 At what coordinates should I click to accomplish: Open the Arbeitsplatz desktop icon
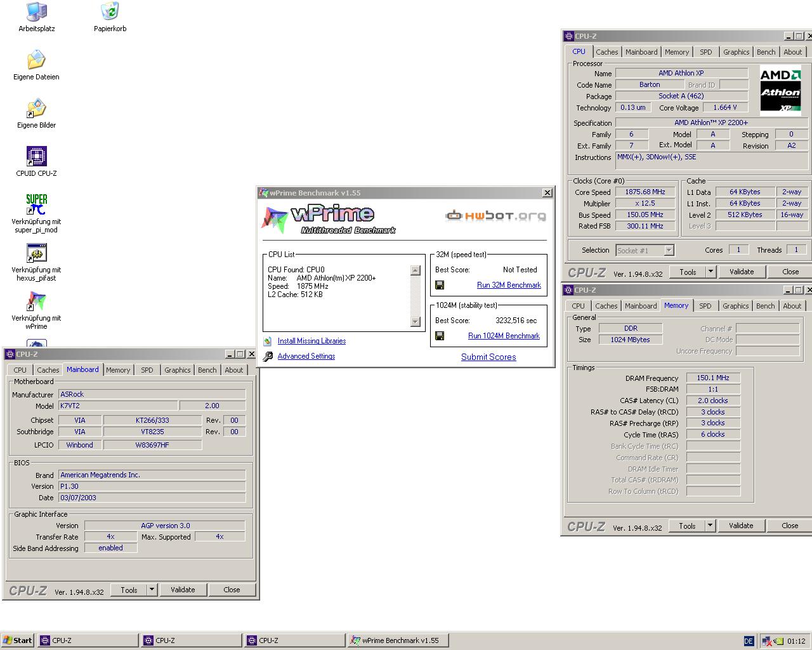pyautogui.click(x=37, y=11)
